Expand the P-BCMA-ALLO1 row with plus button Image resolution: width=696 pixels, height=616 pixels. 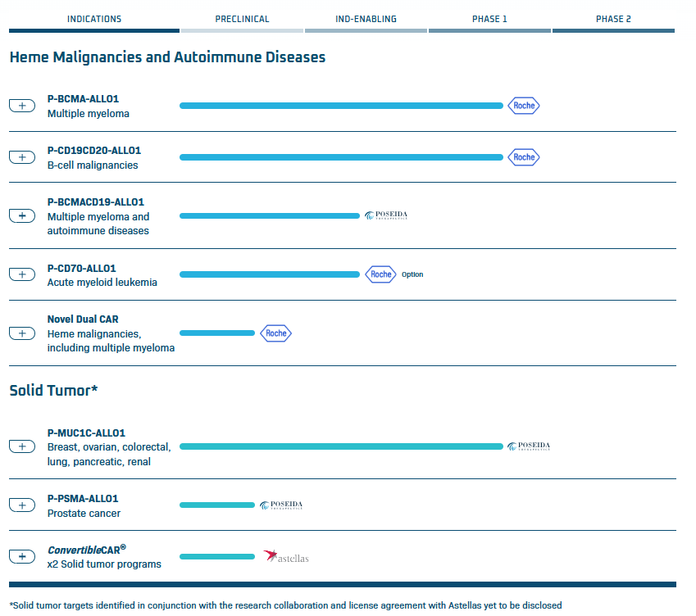(x=22, y=106)
